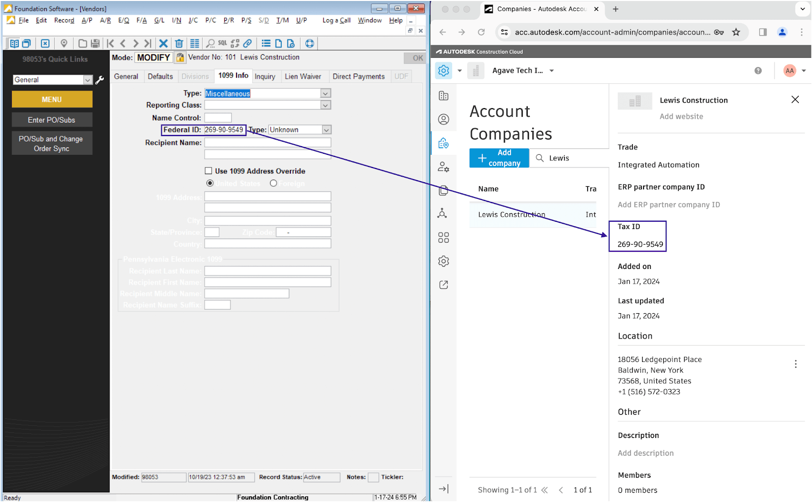
Task: Click the Name Control input field
Action: point(218,118)
